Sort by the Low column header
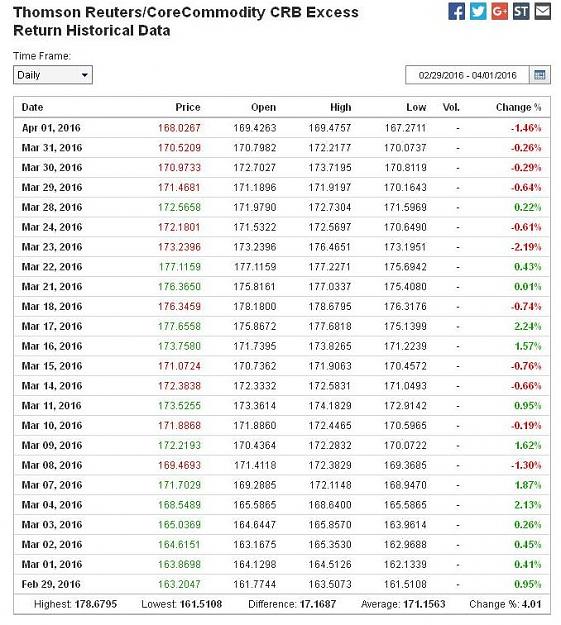 pyautogui.click(x=416, y=107)
